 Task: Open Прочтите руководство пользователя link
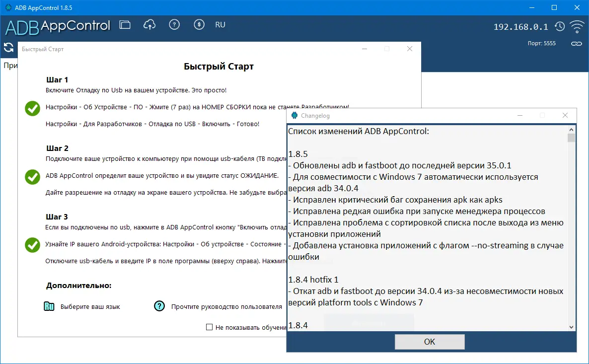(x=226, y=306)
